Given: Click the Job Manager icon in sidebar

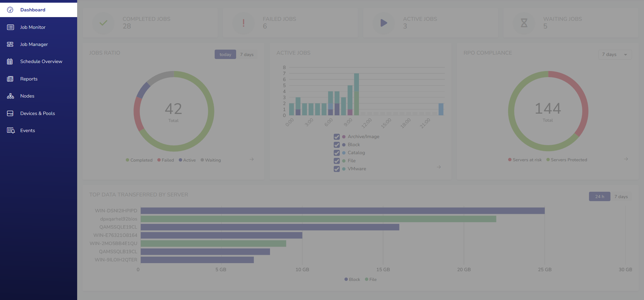Looking at the screenshot, I should 10,44.
